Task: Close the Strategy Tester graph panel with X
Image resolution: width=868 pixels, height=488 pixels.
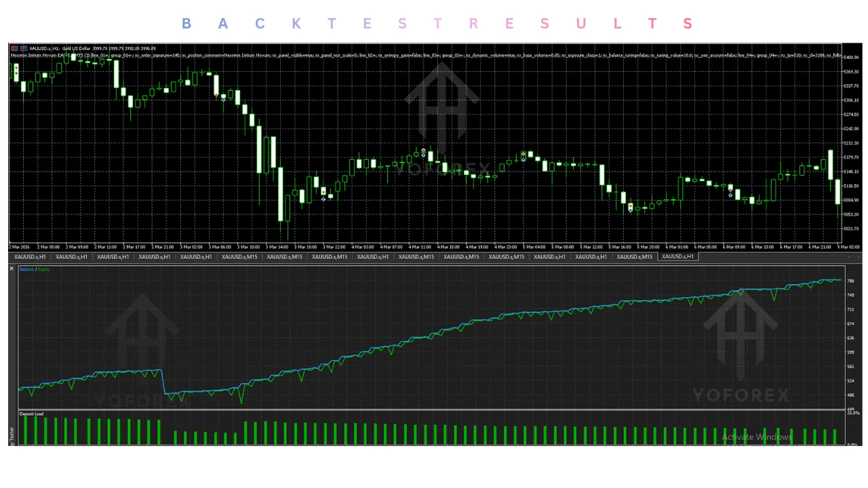Action: [12, 269]
